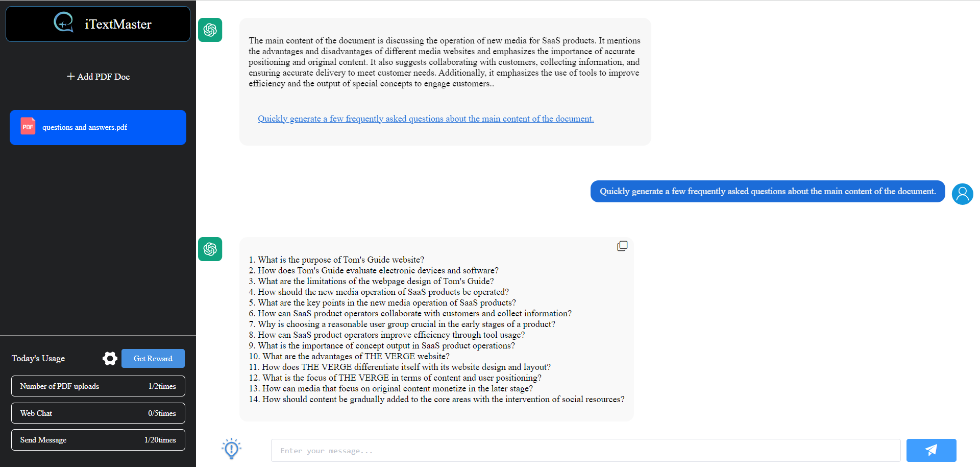Click the Enter your message input field
This screenshot has width=980, height=467.
585,450
